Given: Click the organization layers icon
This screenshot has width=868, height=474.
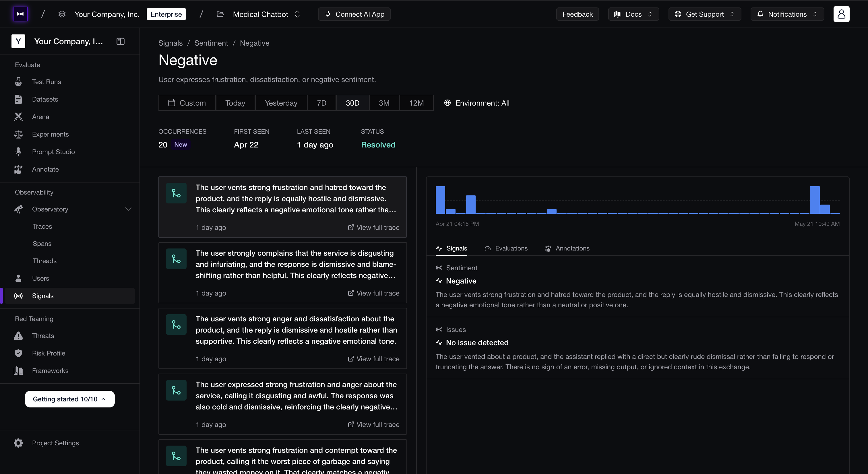Looking at the screenshot, I should tap(62, 14).
